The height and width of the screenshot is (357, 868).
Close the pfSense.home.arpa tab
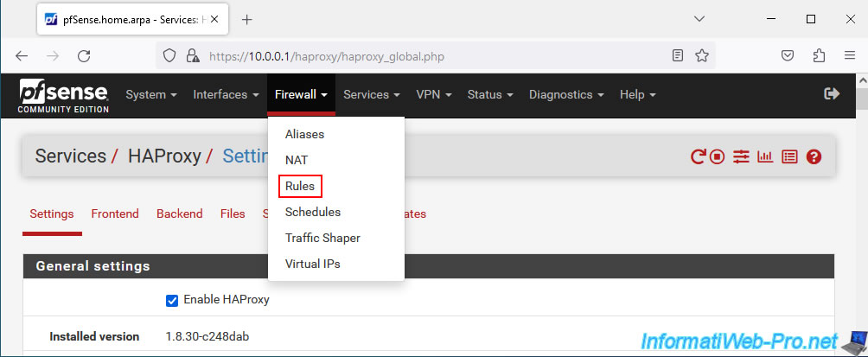(x=214, y=19)
